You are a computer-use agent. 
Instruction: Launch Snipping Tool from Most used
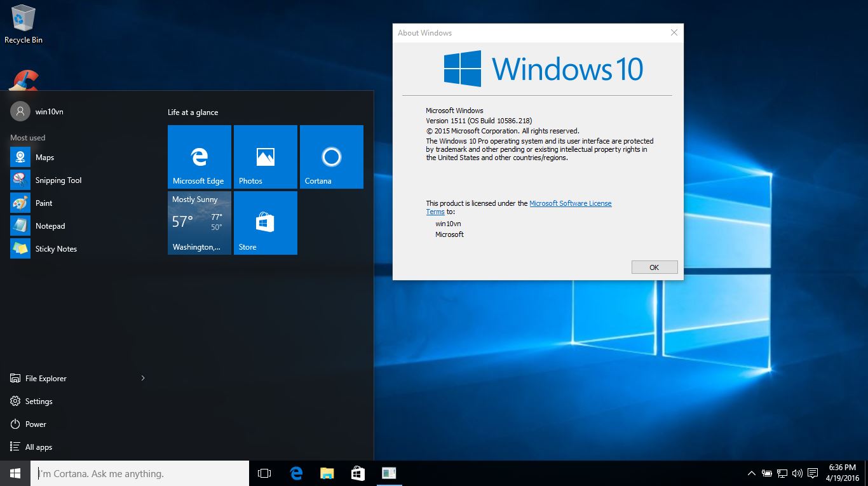(79, 180)
